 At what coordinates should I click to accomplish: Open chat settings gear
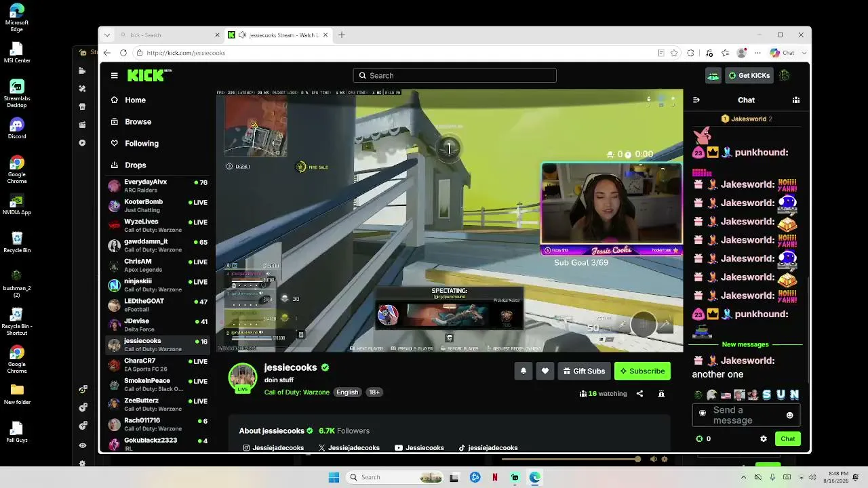click(764, 439)
